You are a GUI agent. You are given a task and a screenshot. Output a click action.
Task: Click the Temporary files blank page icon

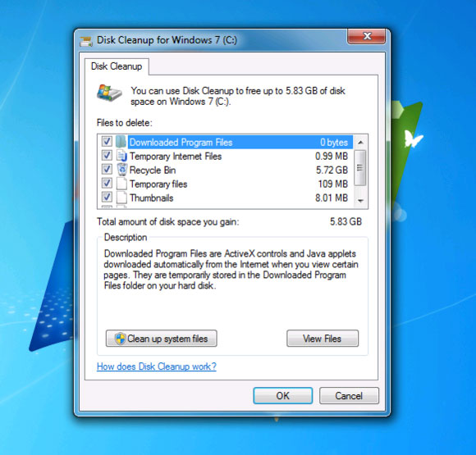click(121, 184)
